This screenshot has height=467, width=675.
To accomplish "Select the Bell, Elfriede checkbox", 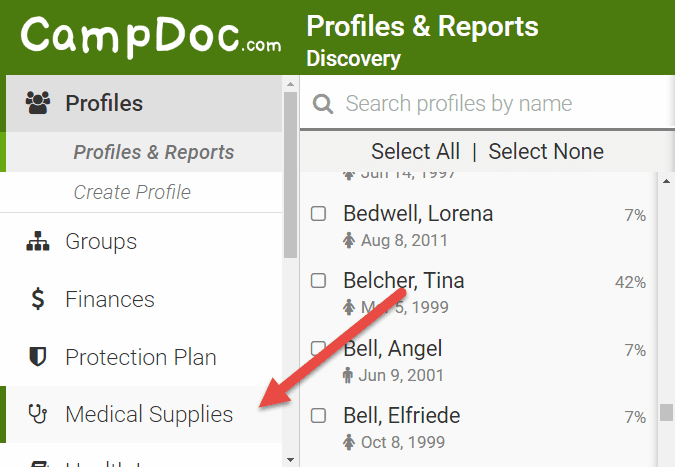I will click(318, 416).
